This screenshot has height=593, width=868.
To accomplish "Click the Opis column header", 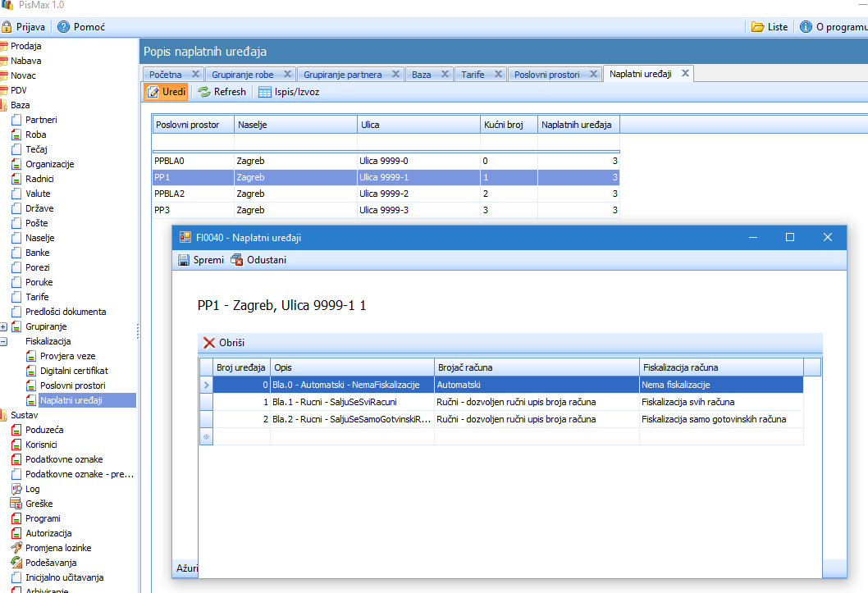I will pyautogui.click(x=352, y=367).
